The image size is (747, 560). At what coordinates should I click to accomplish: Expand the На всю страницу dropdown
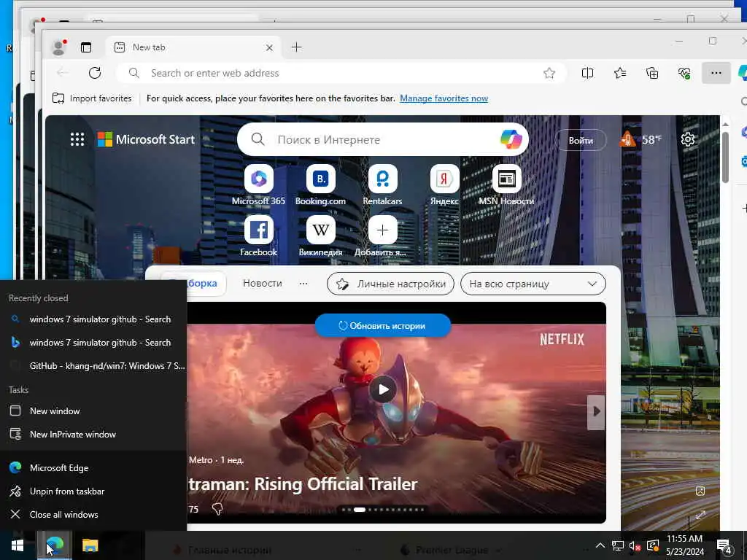[533, 284]
